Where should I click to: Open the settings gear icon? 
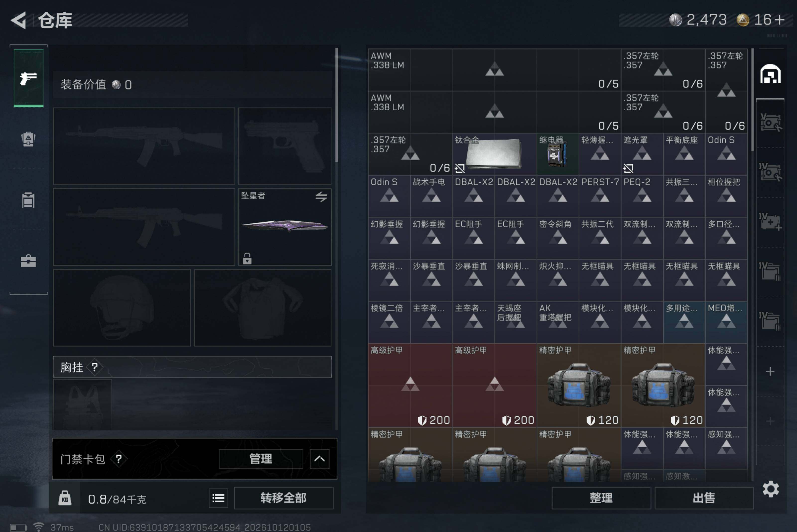(771, 489)
